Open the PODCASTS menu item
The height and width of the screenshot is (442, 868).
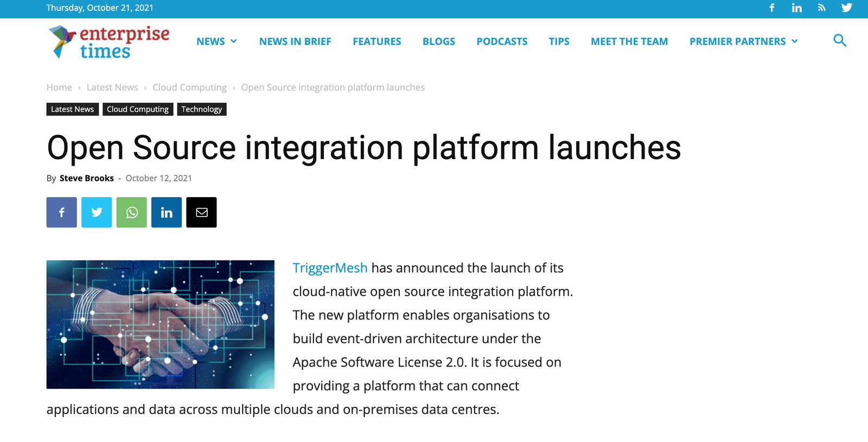pyautogui.click(x=502, y=41)
